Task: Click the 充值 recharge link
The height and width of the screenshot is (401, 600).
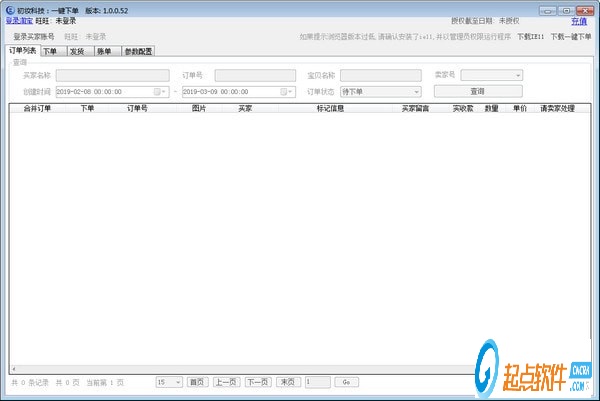Action: [x=579, y=21]
